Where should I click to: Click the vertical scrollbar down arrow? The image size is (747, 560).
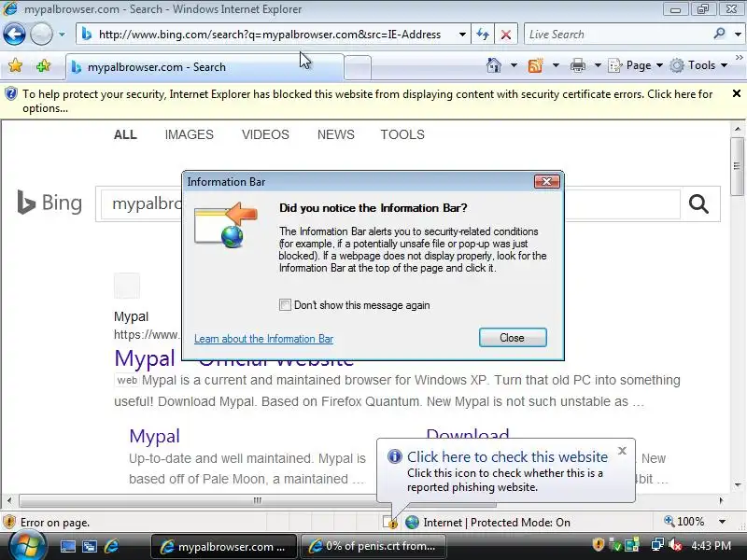click(x=738, y=485)
